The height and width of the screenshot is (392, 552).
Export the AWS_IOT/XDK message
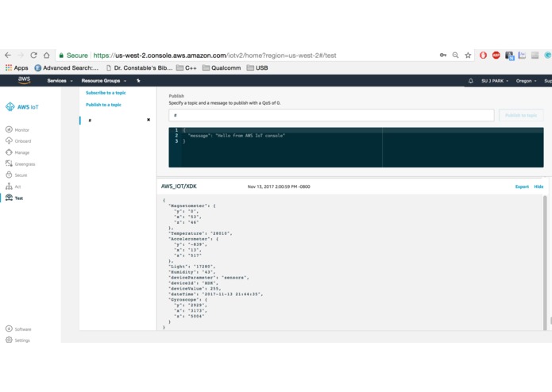click(x=522, y=186)
